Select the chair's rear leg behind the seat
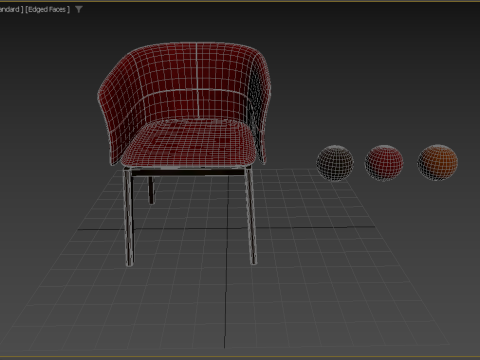This screenshot has width=480, height=360. pyautogui.click(x=151, y=190)
